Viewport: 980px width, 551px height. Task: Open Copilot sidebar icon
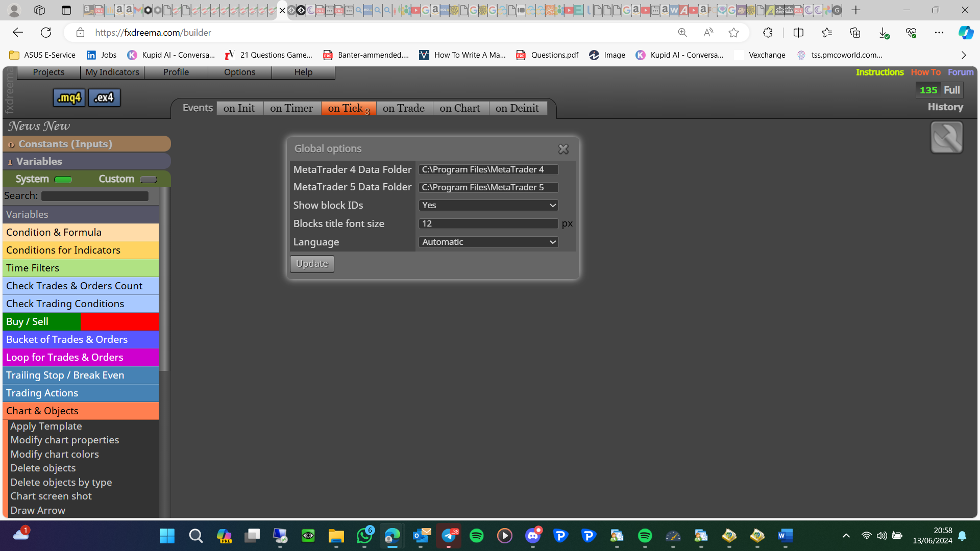pyautogui.click(x=965, y=33)
